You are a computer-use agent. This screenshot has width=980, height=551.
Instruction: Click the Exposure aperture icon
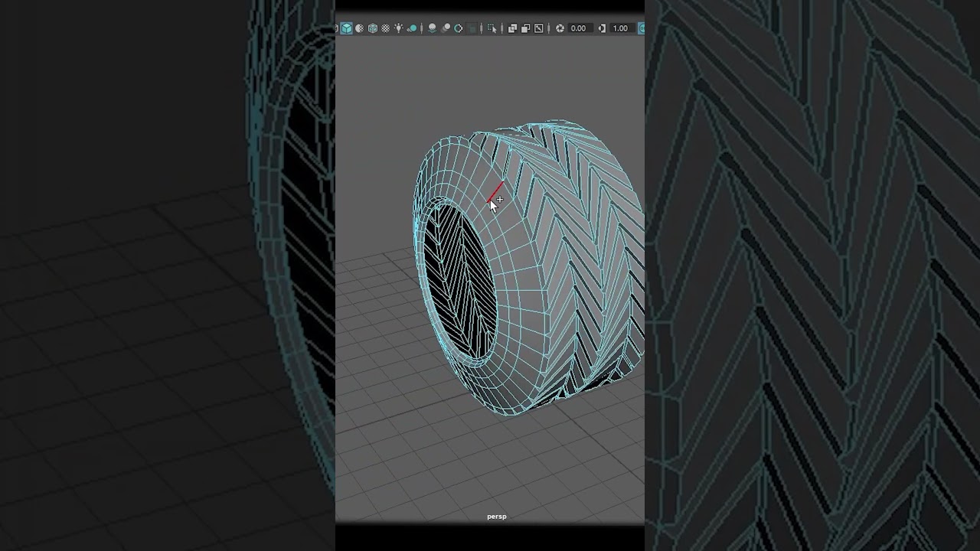[x=560, y=28]
